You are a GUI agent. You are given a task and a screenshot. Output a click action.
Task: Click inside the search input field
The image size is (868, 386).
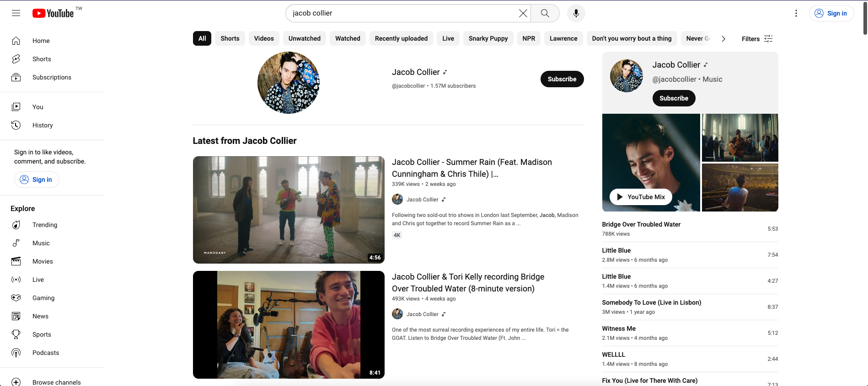pyautogui.click(x=402, y=13)
